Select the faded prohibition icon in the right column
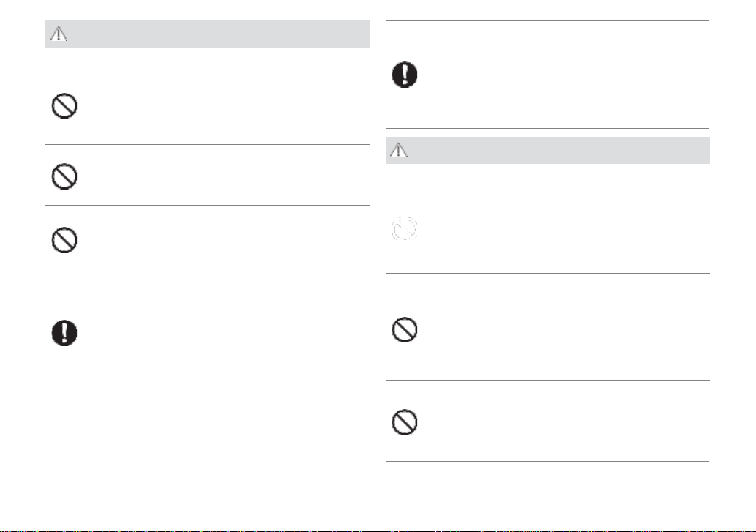This screenshot has width=756, height=532. pos(405,229)
